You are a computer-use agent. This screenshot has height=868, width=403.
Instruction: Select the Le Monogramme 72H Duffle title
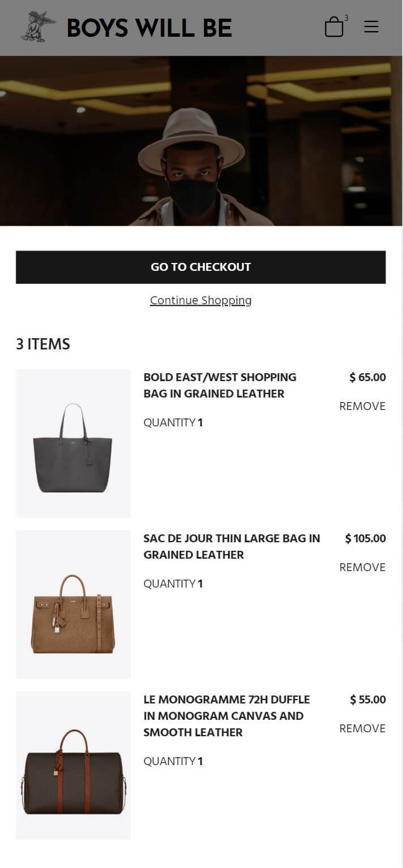coord(227,716)
